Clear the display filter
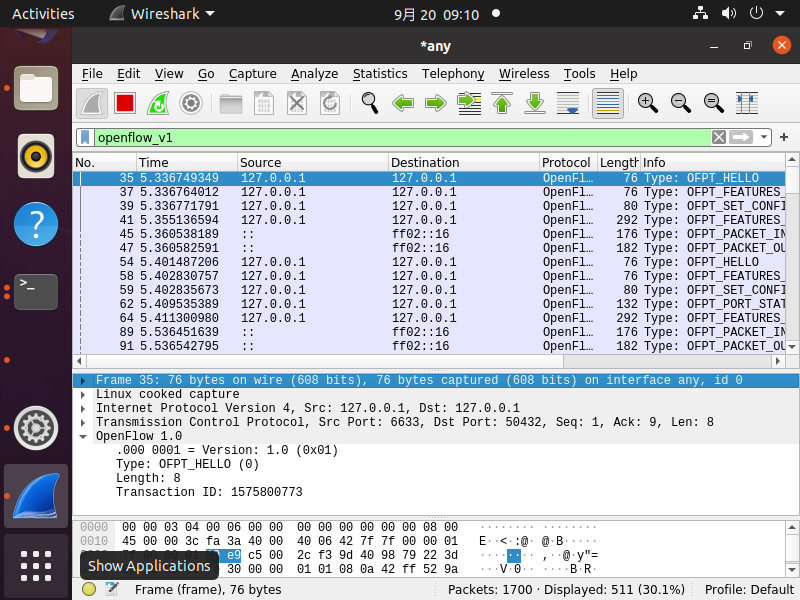This screenshot has height=600, width=800. click(x=719, y=137)
